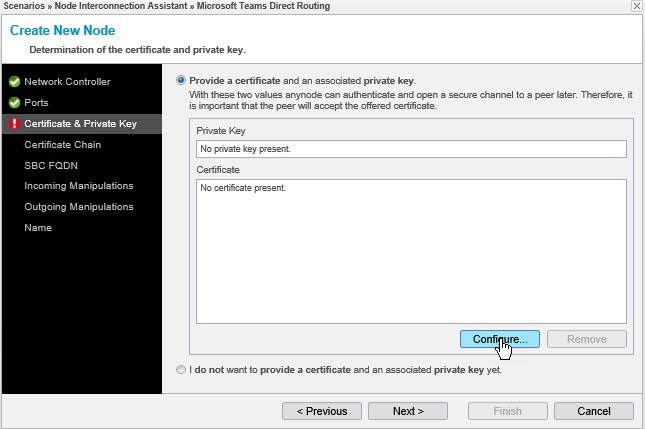Viewport: 645px width, 429px height.
Task: Open the Network Controller step
Action: pyautogui.click(x=67, y=81)
